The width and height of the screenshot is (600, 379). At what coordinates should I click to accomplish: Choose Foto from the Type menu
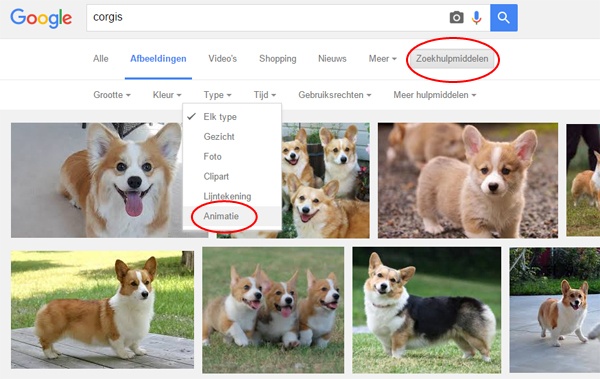(x=232, y=157)
